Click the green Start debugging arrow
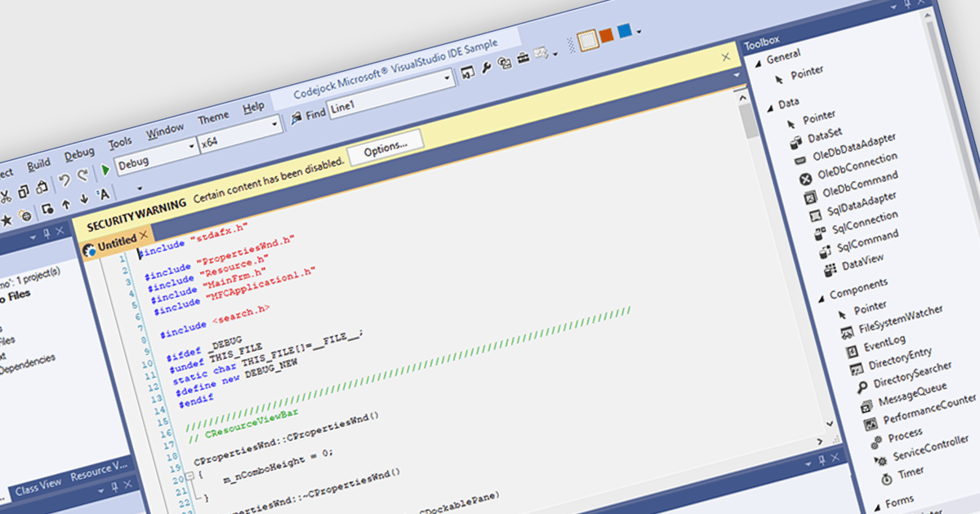The width and height of the screenshot is (980, 514). coord(105,170)
